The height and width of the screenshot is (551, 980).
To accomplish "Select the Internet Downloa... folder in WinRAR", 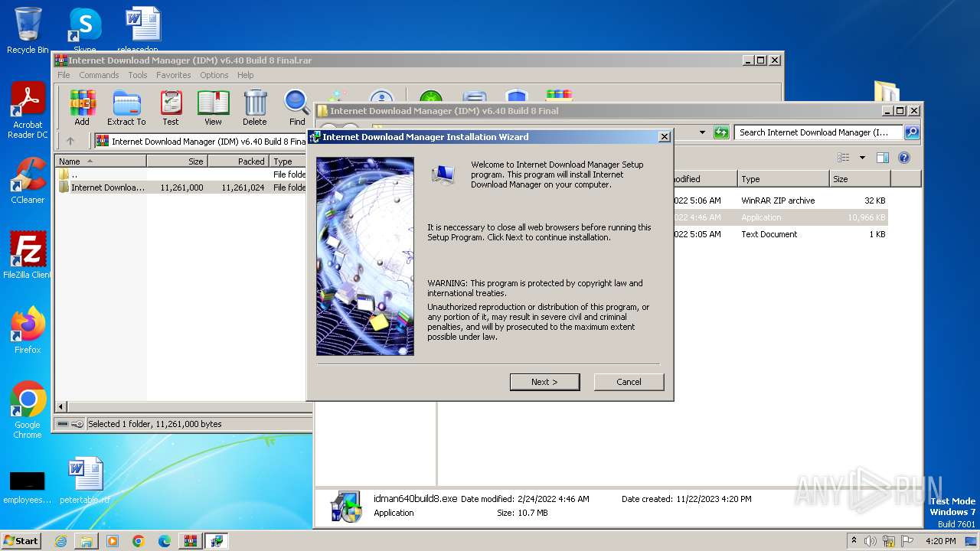I will click(181, 187).
